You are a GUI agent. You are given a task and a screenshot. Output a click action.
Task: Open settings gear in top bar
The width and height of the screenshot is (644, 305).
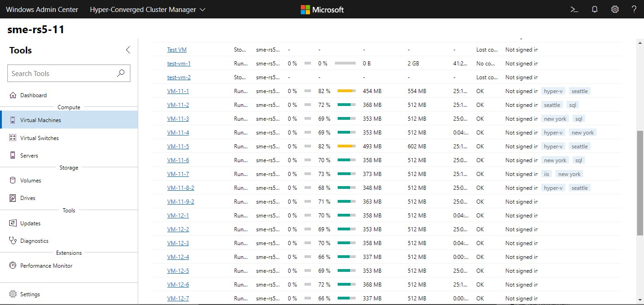[615, 9]
